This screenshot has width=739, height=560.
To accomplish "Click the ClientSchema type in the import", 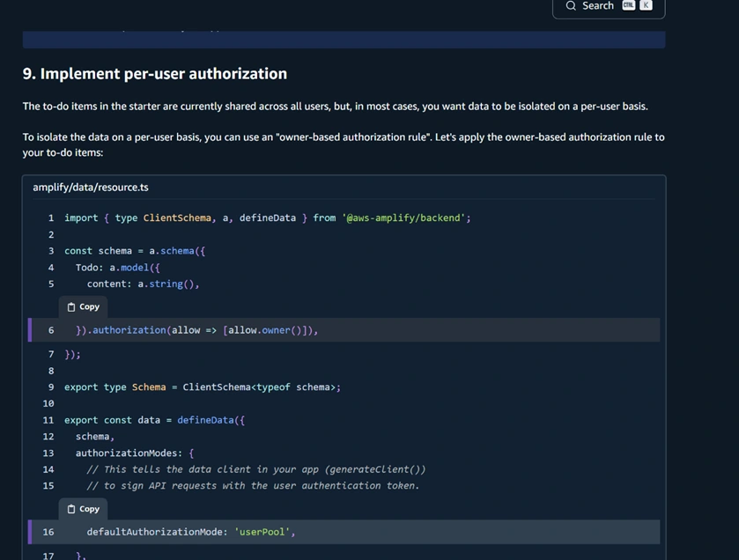I will 177,217.
